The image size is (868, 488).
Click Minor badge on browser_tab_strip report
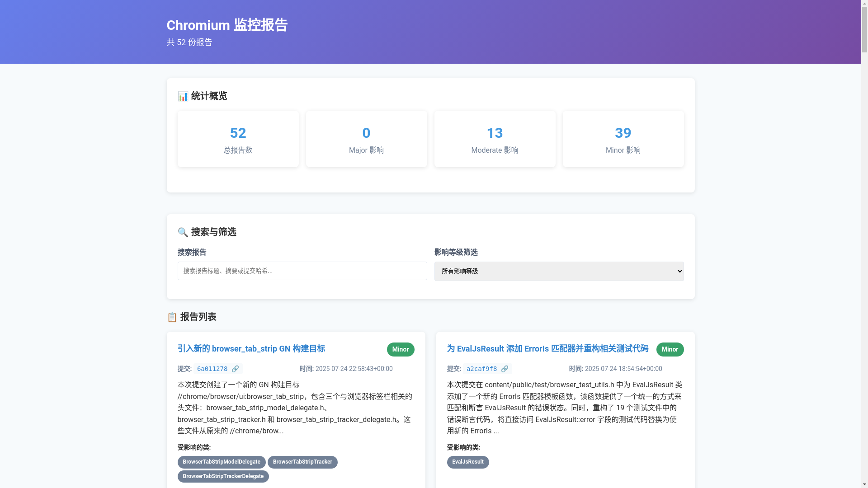pos(401,350)
